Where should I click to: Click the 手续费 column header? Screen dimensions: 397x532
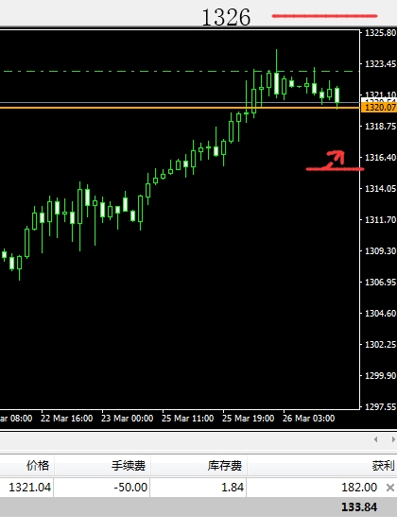click(129, 466)
